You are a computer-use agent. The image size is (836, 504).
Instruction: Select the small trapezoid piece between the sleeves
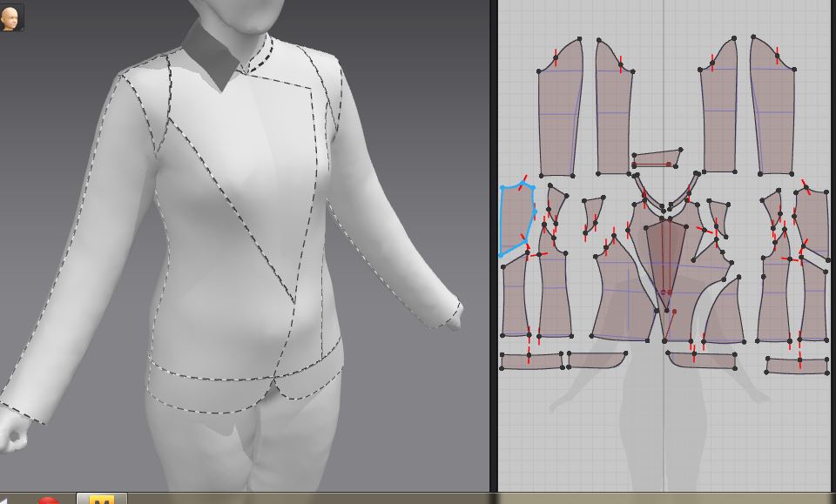coord(657,158)
